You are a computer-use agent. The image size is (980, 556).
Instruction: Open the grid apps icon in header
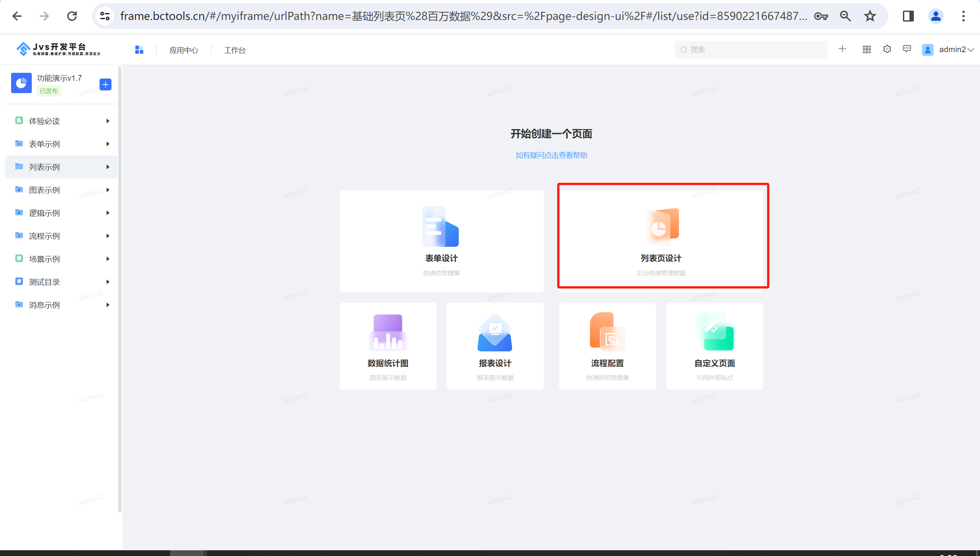click(867, 49)
